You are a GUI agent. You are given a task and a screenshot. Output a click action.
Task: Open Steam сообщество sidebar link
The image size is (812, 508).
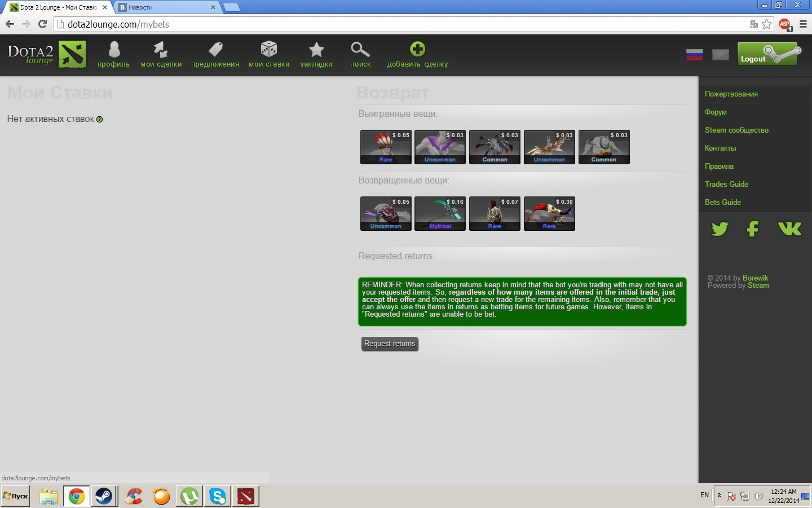point(736,130)
